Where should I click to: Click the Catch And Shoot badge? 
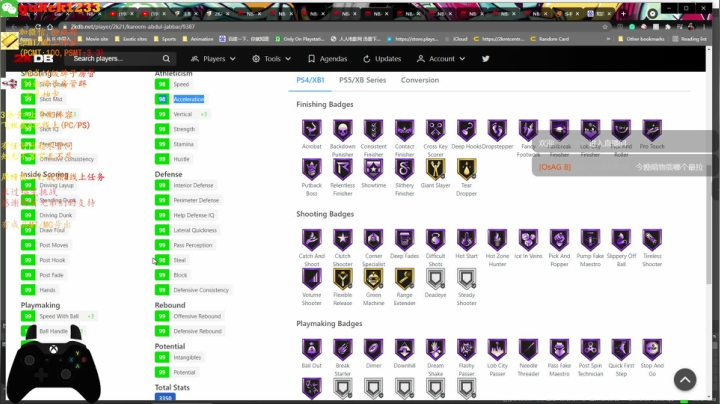[312, 240]
